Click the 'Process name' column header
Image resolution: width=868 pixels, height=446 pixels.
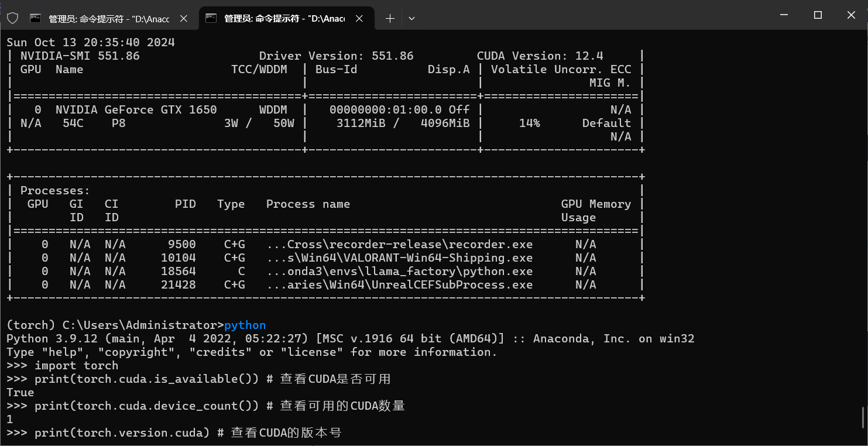coord(308,204)
